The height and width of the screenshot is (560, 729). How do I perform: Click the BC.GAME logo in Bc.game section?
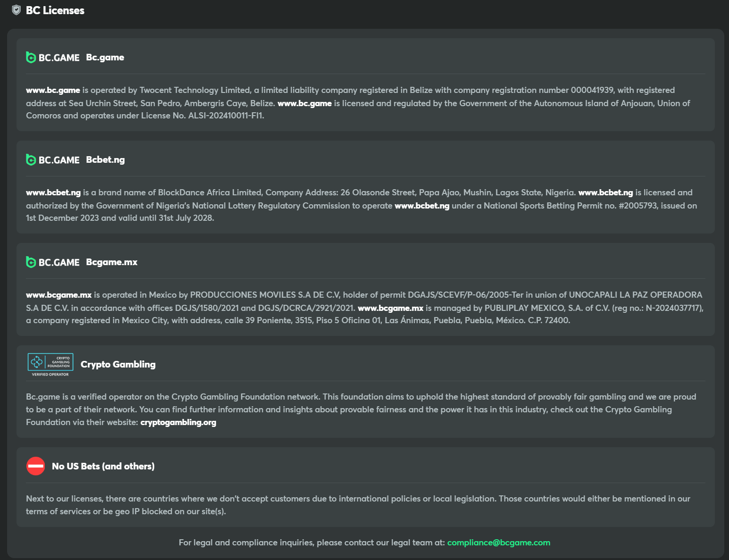(52, 58)
